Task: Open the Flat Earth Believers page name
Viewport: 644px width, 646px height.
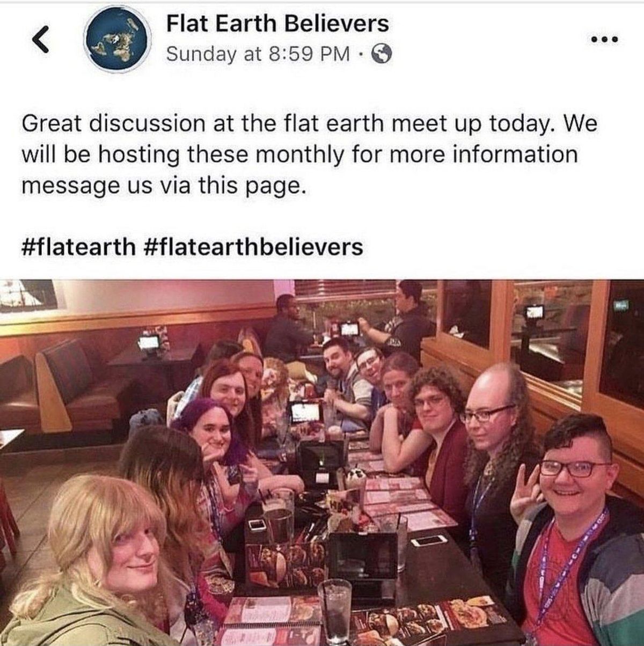Action: click(277, 23)
